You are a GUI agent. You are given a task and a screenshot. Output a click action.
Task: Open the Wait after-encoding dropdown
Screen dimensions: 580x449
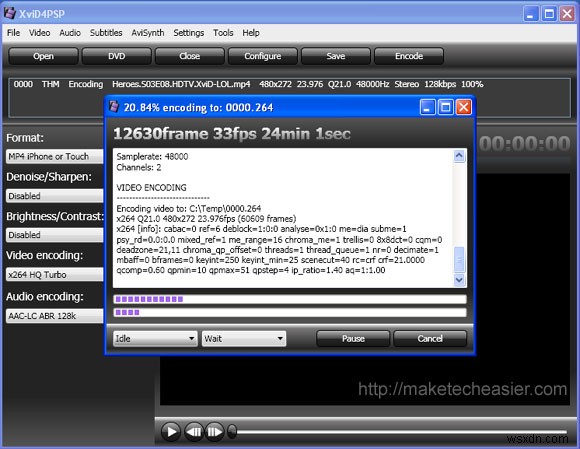click(244, 338)
